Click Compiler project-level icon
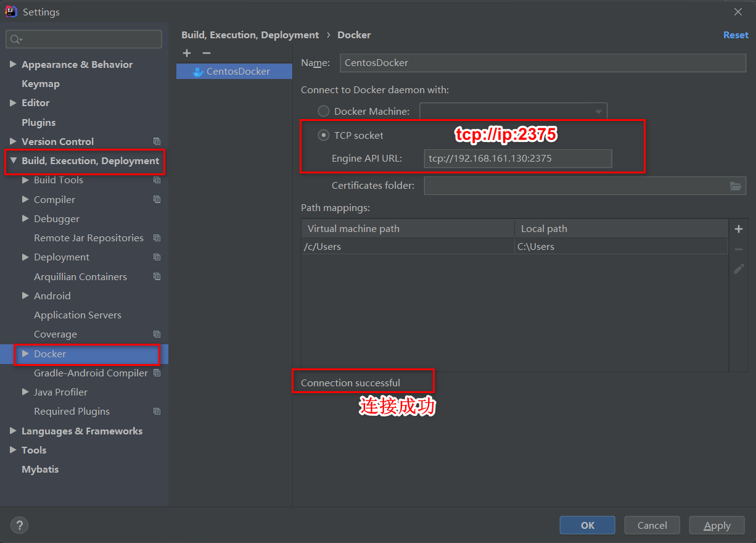 pos(157,199)
